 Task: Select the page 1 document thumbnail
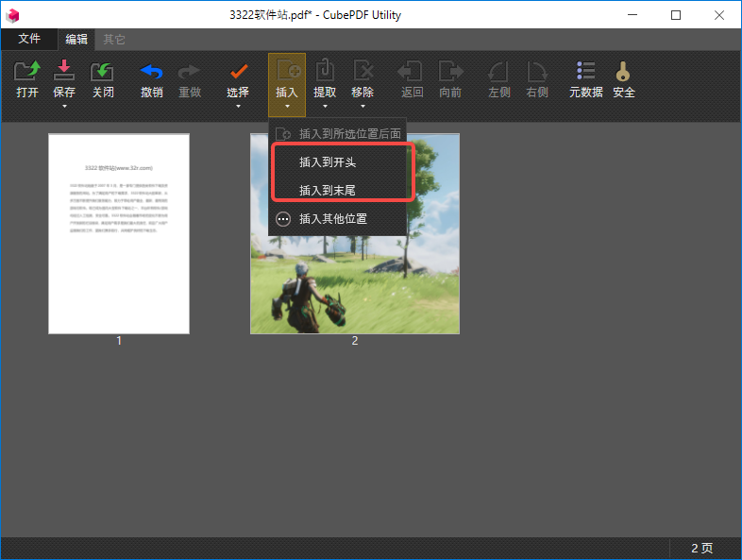click(x=119, y=234)
